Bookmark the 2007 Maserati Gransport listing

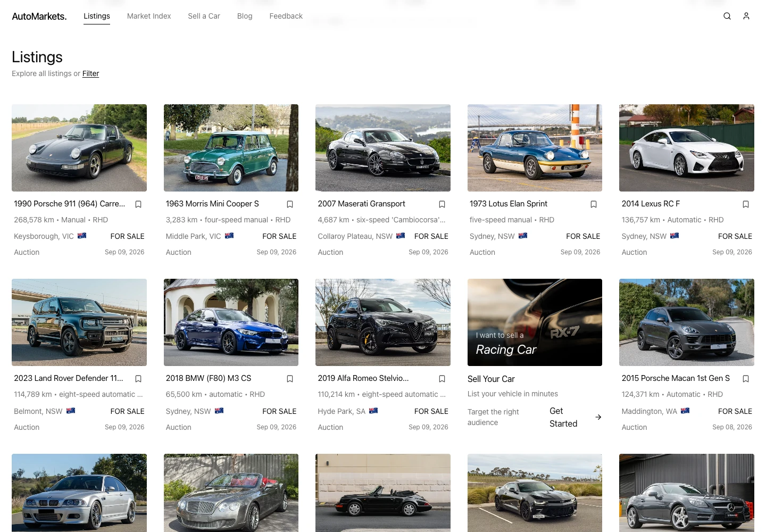point(442,204)
